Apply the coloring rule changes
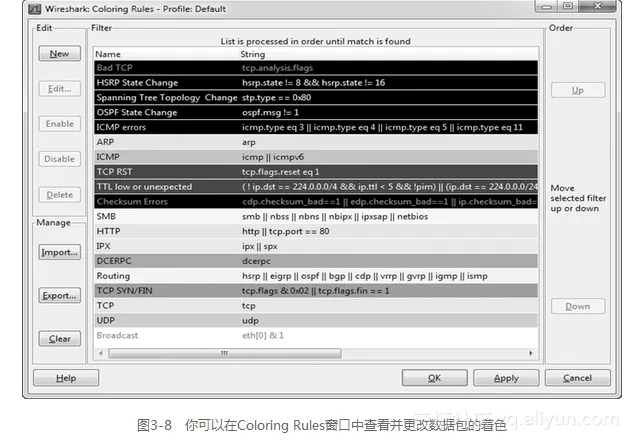The image size is (630, 440). coord(506,378)
